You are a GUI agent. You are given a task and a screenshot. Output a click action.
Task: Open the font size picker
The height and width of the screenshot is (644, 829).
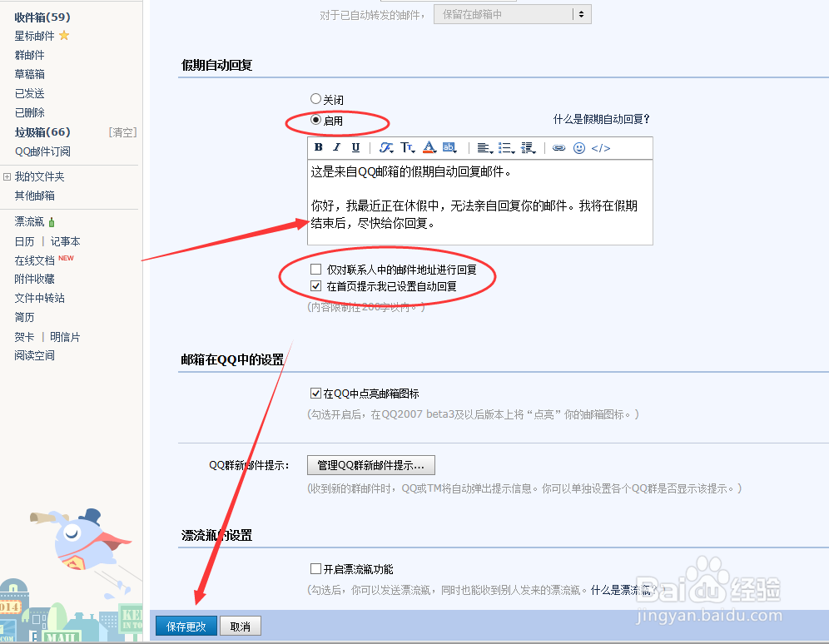407,147
